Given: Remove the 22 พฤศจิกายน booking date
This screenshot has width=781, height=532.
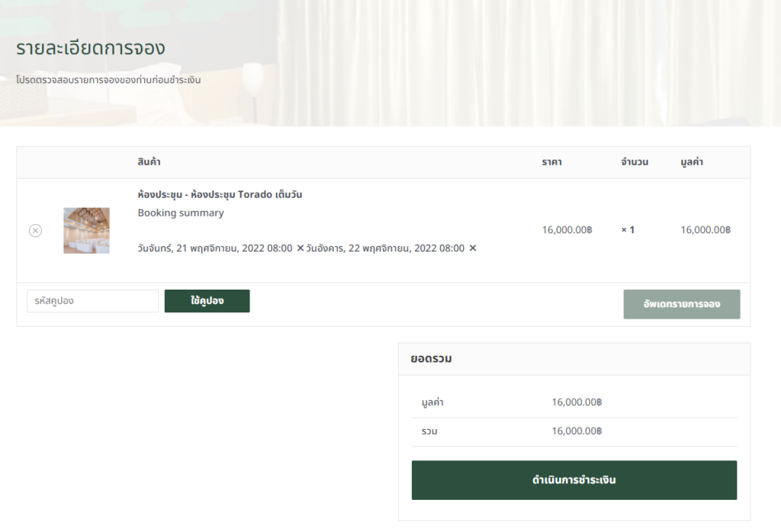Looking at the screenshot, I should coord(473,248).
